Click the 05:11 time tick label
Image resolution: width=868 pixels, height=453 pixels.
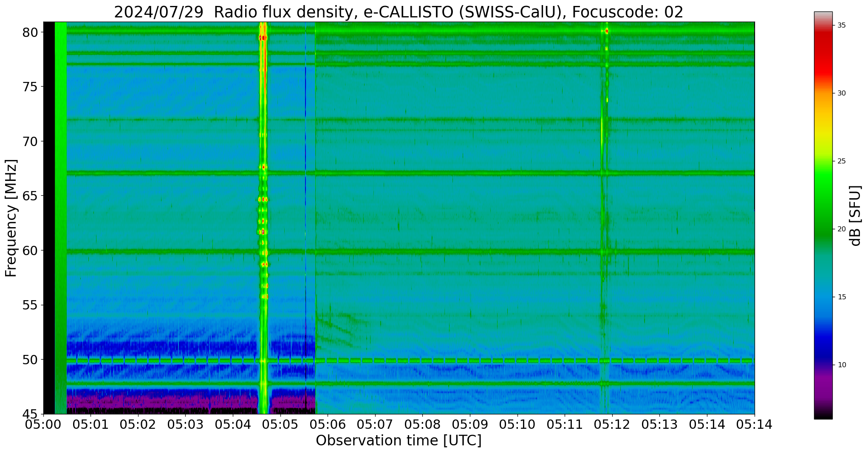pos(565,425)
